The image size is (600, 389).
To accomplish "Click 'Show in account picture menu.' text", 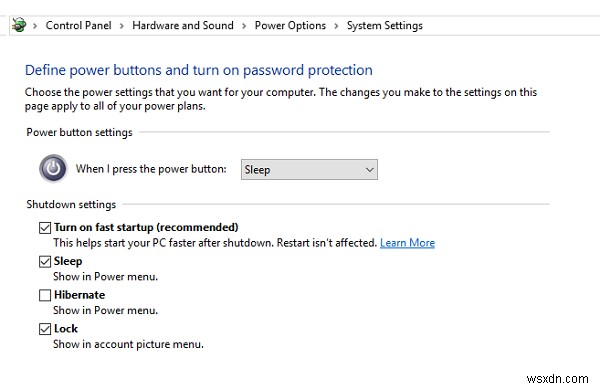I will pos(128,344).
